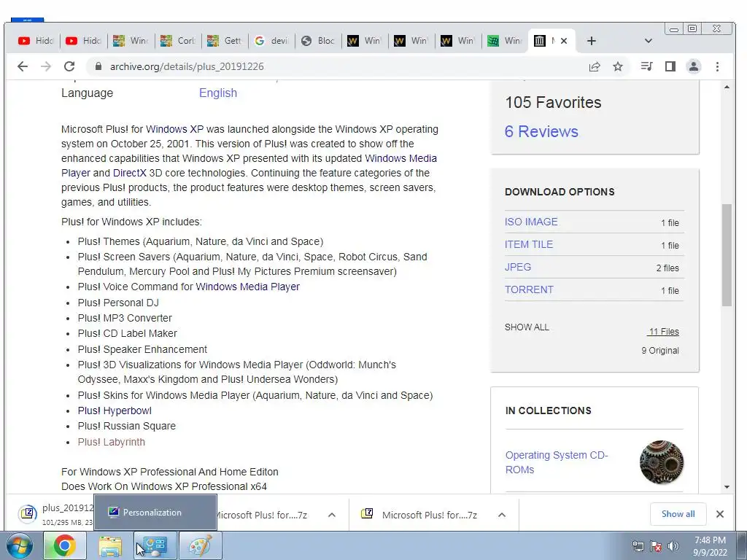Switch to the second YouTube Hidd tab

pyautogui.click(x=83, y=41)
